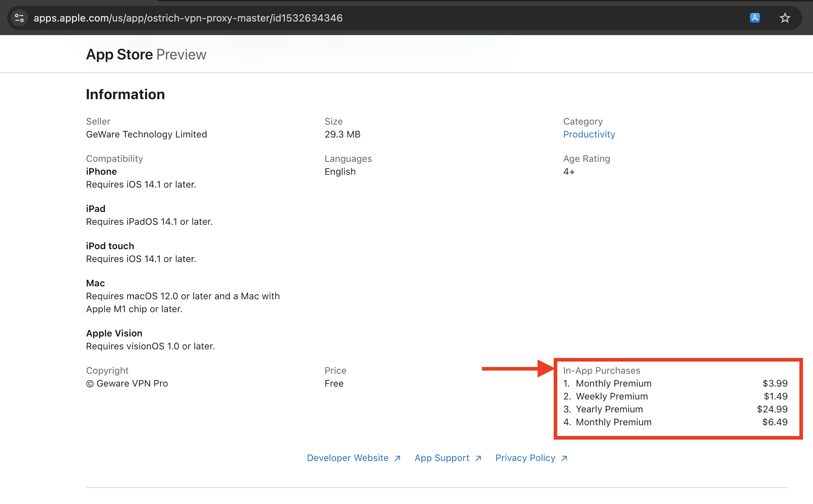Click the arrow icon beside App Support
Screen dimensions: 813x504
pyautogui.click(x=478, y=458)
